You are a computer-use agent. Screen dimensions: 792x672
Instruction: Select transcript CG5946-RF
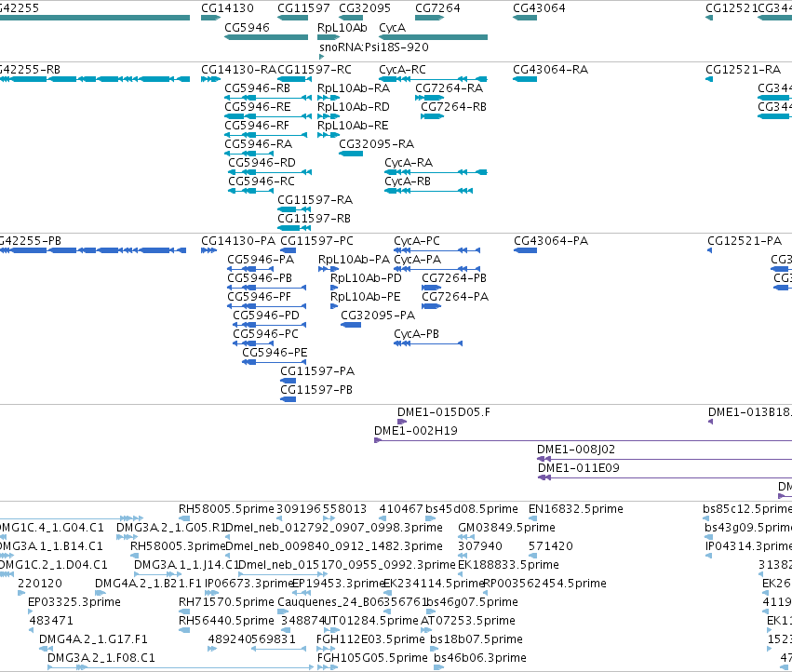pyautogui.click(x=257, y=126)
